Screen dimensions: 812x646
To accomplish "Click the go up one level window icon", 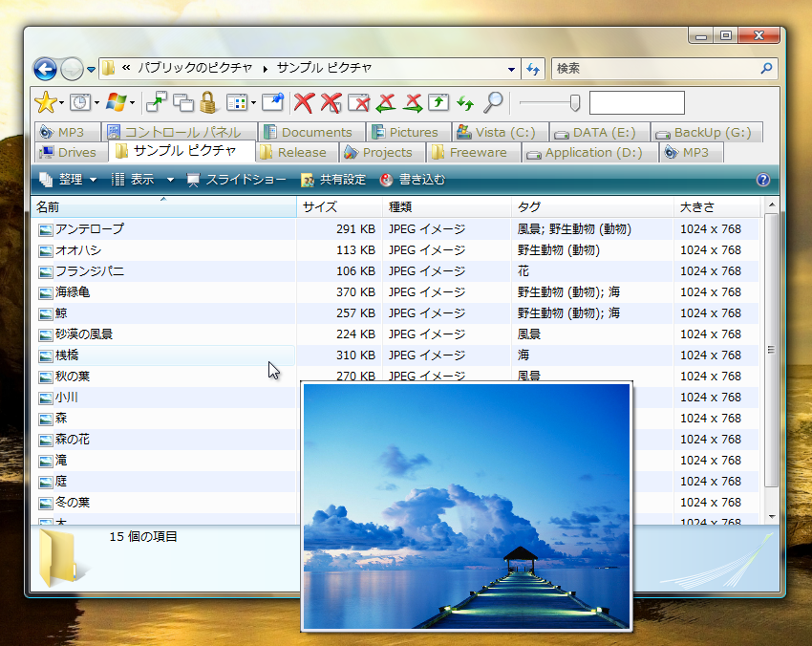I will click(438, 102).
